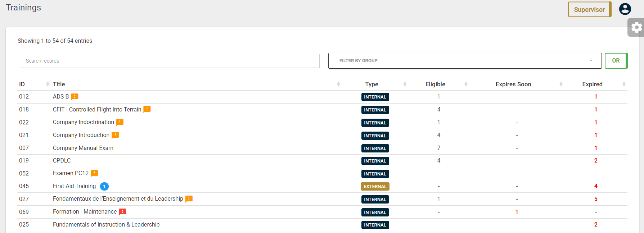Open the ADS-B training title
The height and width of the screenshot is (233, 644).
click(x=61, y=97)
